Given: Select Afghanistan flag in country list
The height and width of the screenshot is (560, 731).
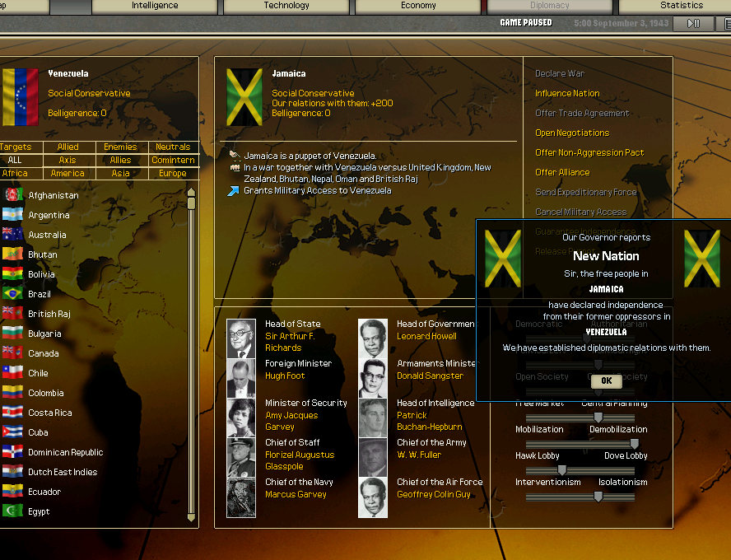Looking at the screenshot, I should pos(12,195).
